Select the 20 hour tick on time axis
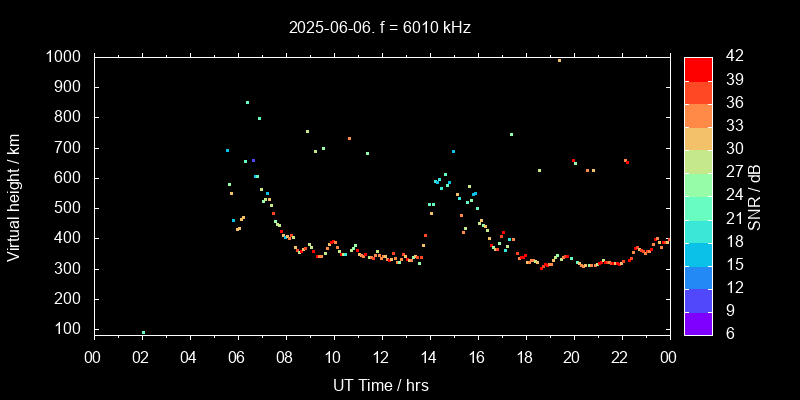Image resolution: width=800 pixels, height=400 pixels. (x=573, y=357)
